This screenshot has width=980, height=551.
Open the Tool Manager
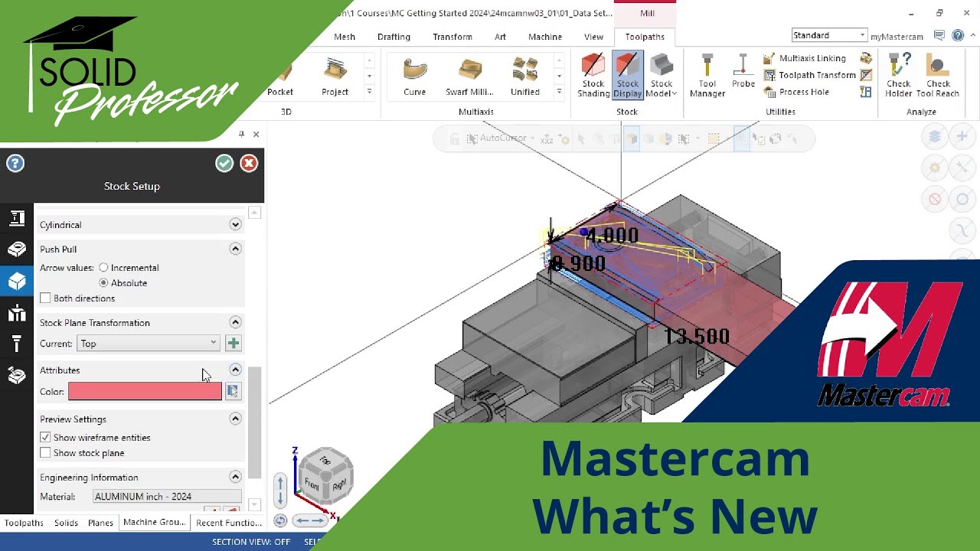click(x=707, y=75)
